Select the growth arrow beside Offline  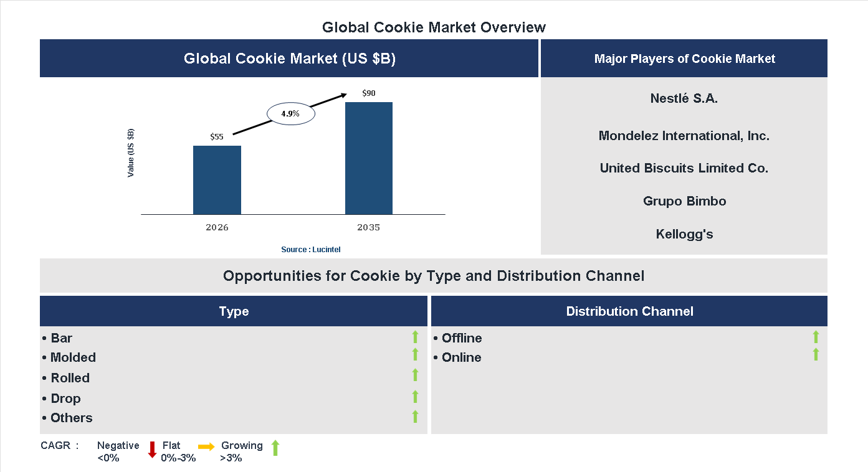pos(816,337)
